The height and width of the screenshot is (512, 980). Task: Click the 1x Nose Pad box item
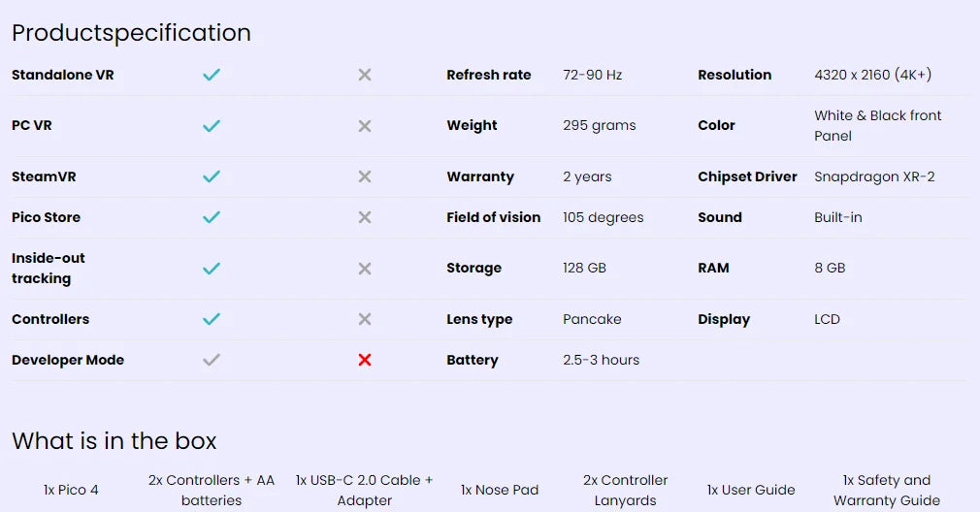pos(500,490)
